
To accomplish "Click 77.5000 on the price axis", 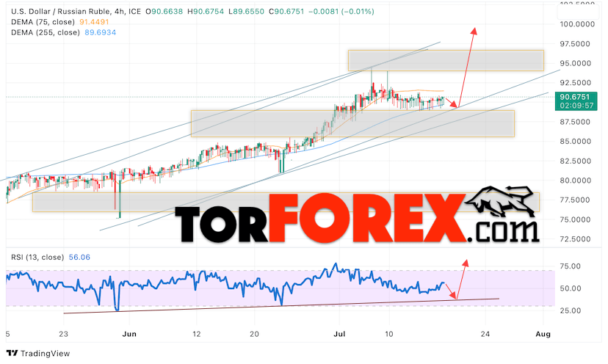I will click(x=575, y=200).
